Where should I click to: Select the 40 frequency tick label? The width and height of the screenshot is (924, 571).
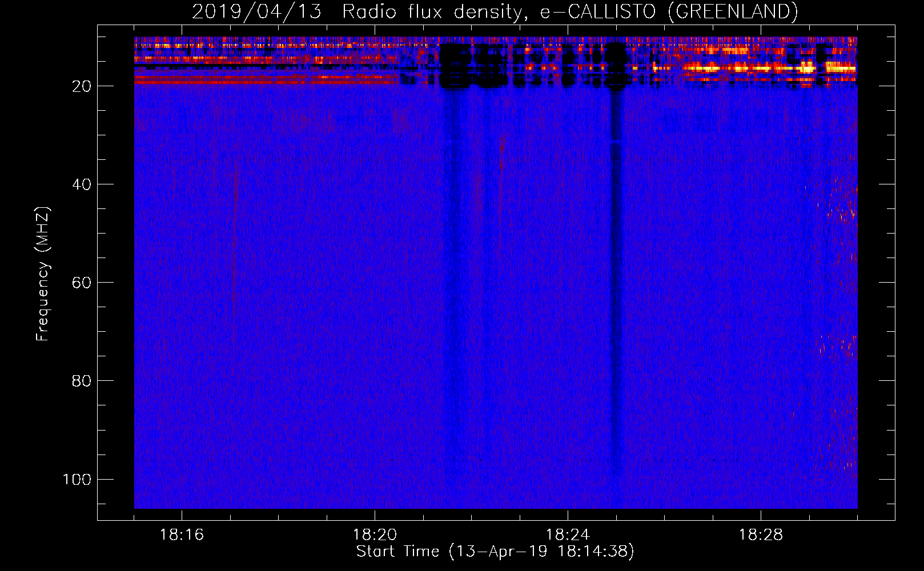point(82,184)
